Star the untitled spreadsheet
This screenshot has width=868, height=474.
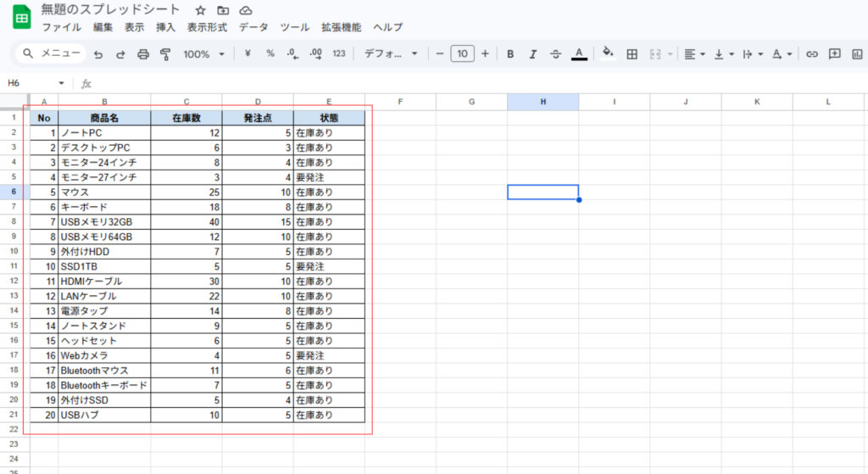pyautogui.click(x=200, y=10)
